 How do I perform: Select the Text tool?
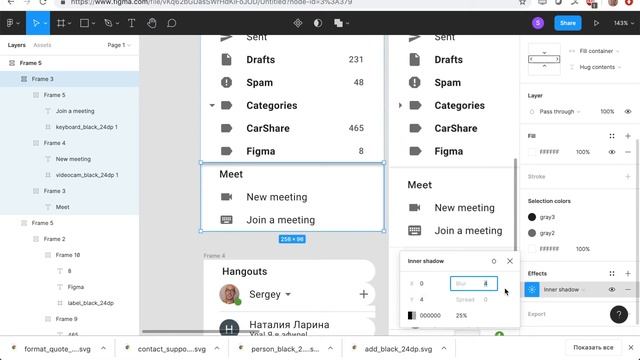tap(131, 23)
